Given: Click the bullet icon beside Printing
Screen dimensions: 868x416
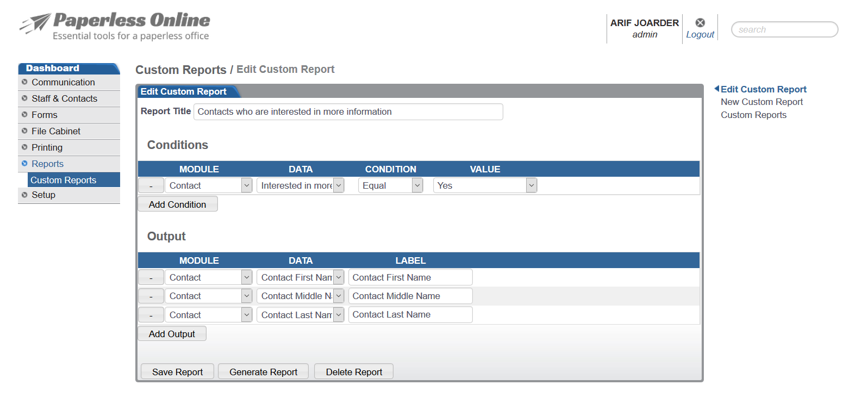Looking at the screenshot, I should coord(24,147).
